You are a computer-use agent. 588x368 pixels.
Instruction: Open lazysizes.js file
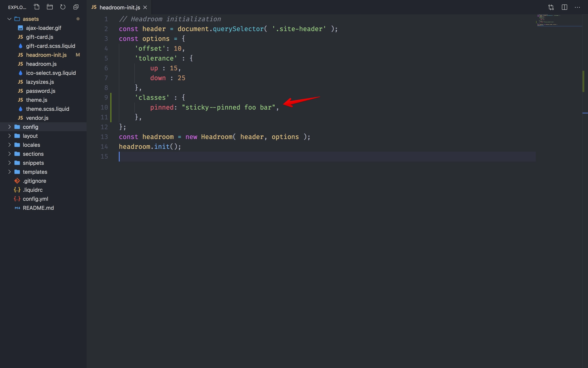pyautogui.click(x=43, y=82)
